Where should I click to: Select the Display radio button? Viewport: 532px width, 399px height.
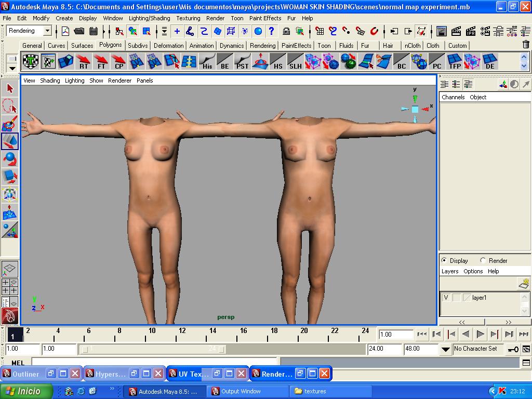[x=444, y=260]
